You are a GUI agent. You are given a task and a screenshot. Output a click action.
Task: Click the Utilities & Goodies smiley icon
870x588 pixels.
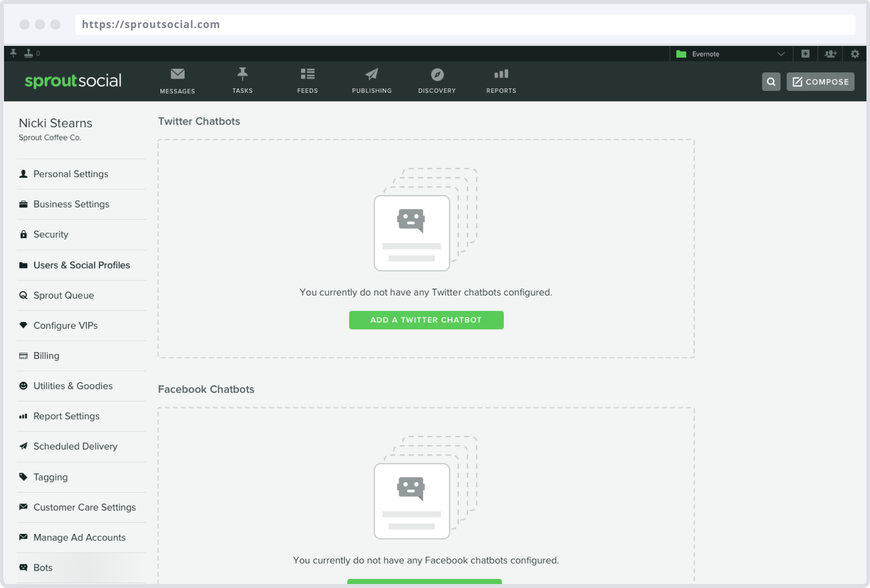(x=23, y=386)
